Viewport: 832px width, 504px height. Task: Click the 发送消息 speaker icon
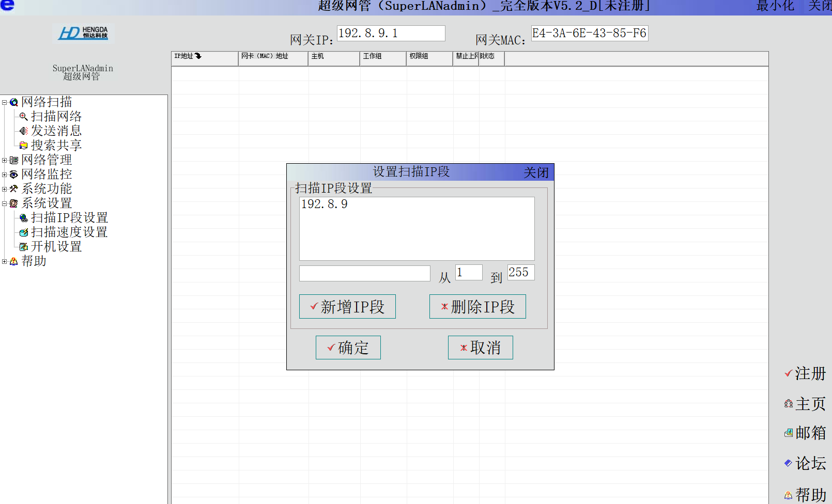pyautogui.click(x=24, y=131)
